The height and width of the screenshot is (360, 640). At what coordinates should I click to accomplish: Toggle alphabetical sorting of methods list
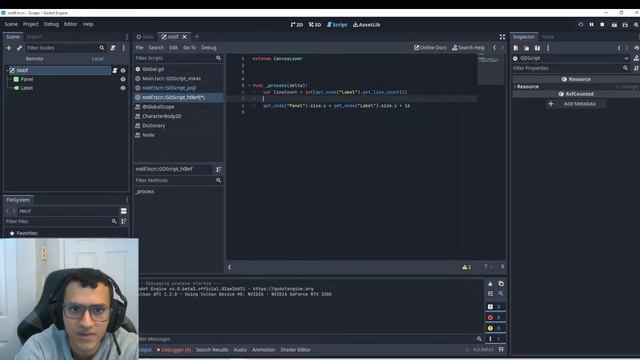219,169
